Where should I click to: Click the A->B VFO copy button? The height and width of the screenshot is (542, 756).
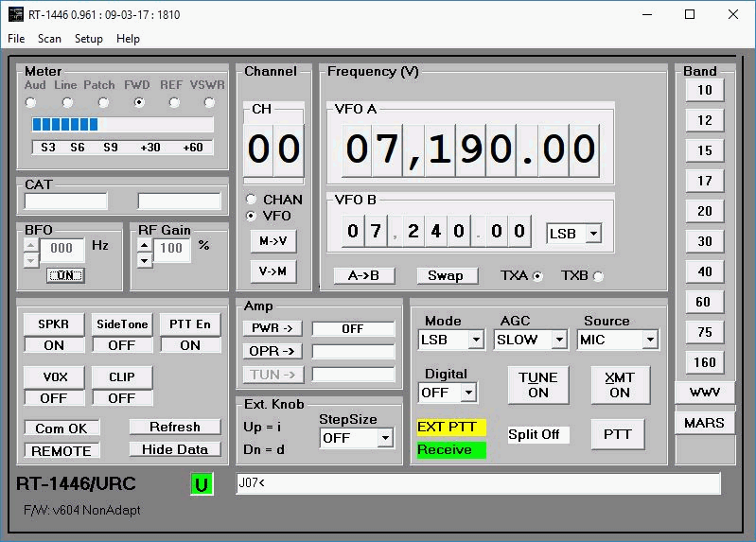point(363,275)
